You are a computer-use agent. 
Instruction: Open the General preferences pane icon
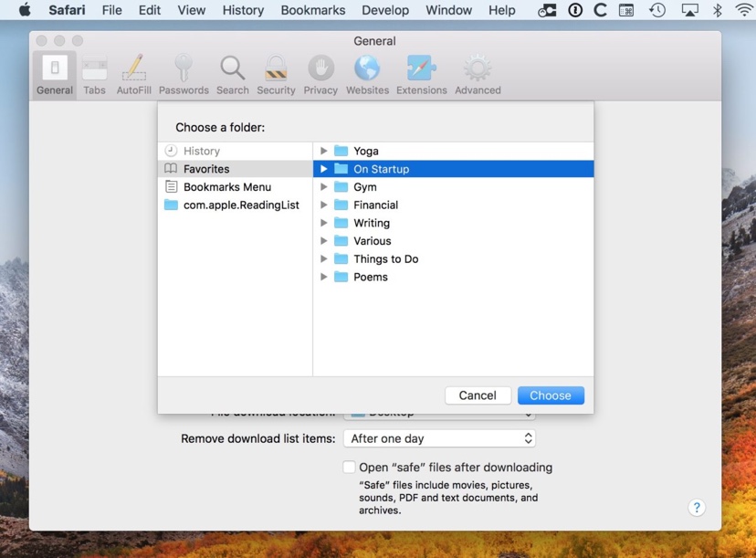(55, 75)
